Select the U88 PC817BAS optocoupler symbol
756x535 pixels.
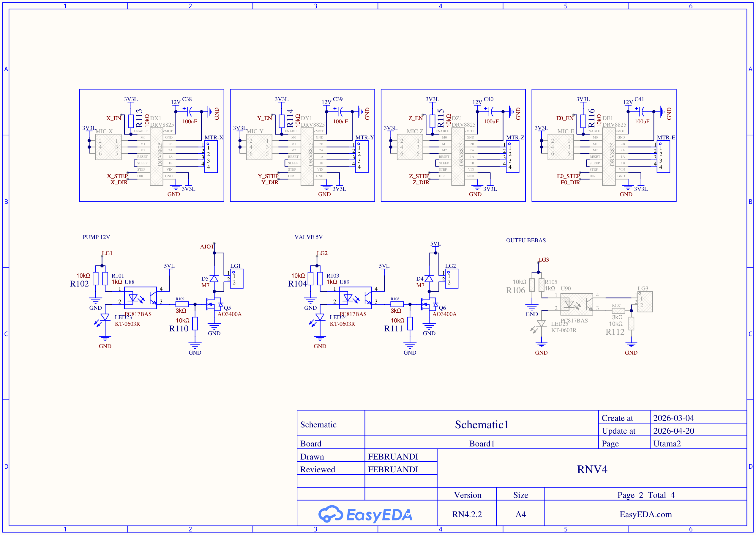(x=140, y=298)
